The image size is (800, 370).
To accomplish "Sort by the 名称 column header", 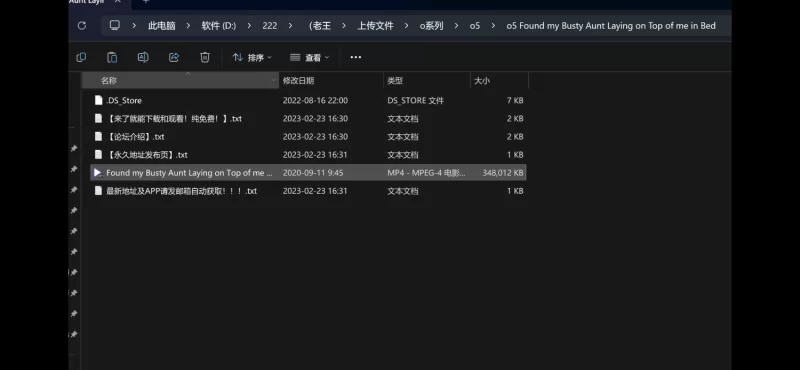I will click(x=180, y=81).
